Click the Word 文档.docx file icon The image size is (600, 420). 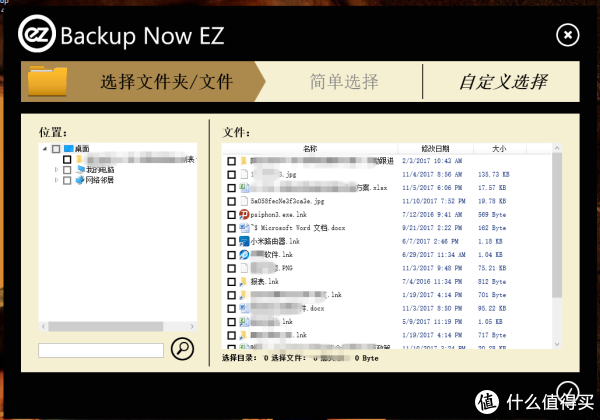[x=244, y=228]
